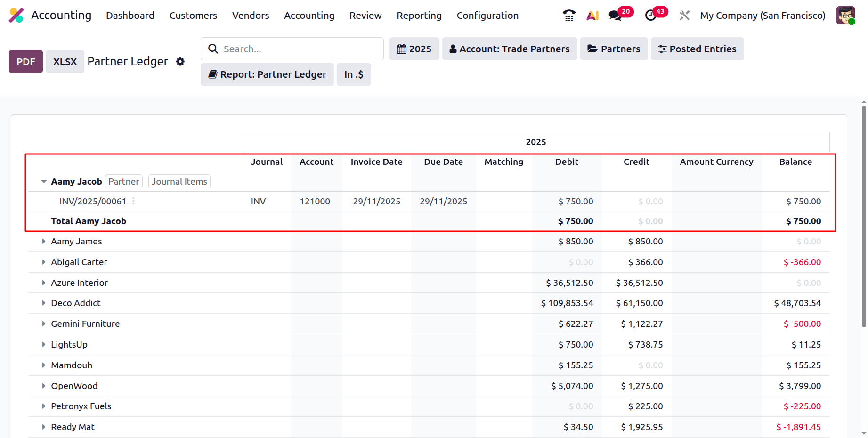Expand the Azure Interior row
Viewport: 868px width, 438px height.
44,283
